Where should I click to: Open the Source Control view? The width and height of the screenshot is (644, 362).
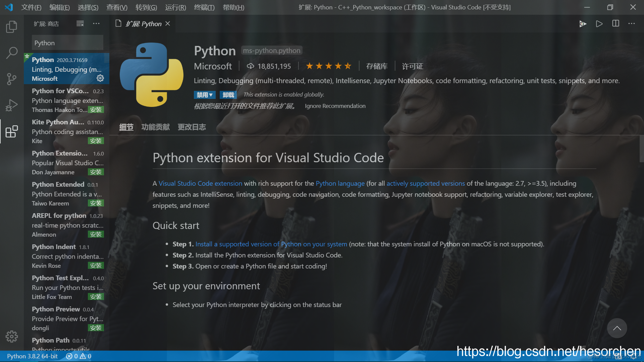12,79
